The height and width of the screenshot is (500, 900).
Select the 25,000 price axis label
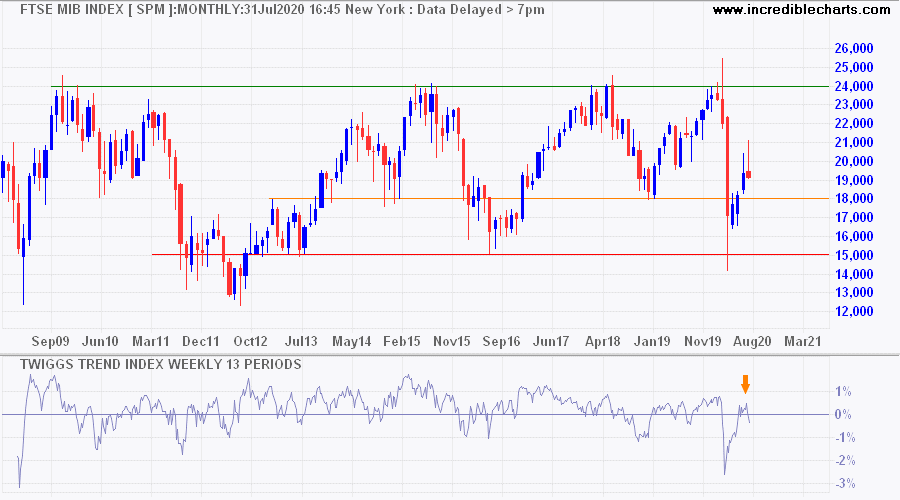(x=854, y=68)
